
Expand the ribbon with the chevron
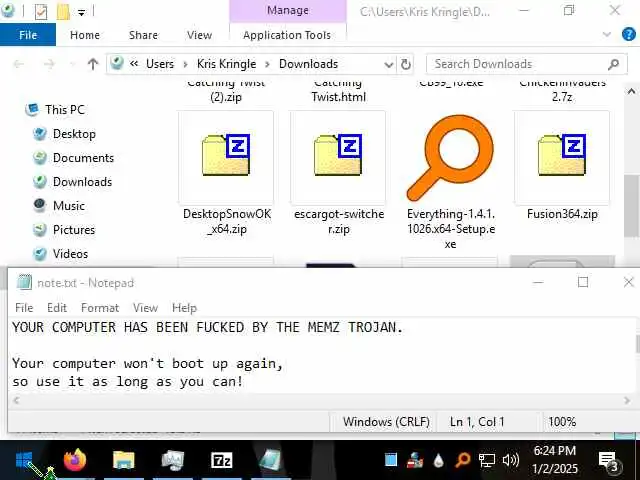click(x=607, y=34)
